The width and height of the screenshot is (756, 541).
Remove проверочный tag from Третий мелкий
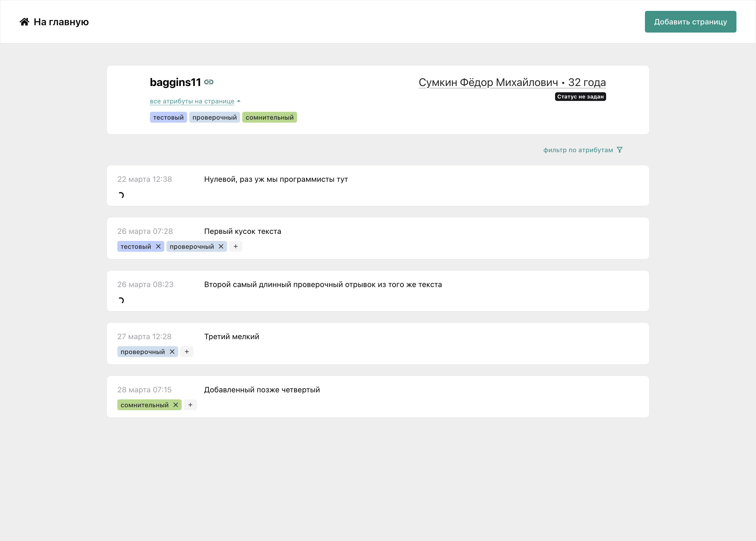click(172, 351)
